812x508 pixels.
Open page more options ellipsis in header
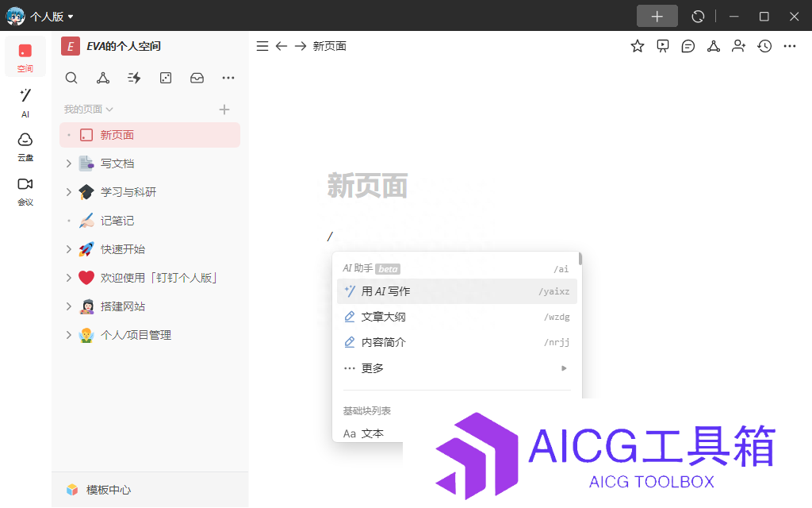[x=790, y=46]
